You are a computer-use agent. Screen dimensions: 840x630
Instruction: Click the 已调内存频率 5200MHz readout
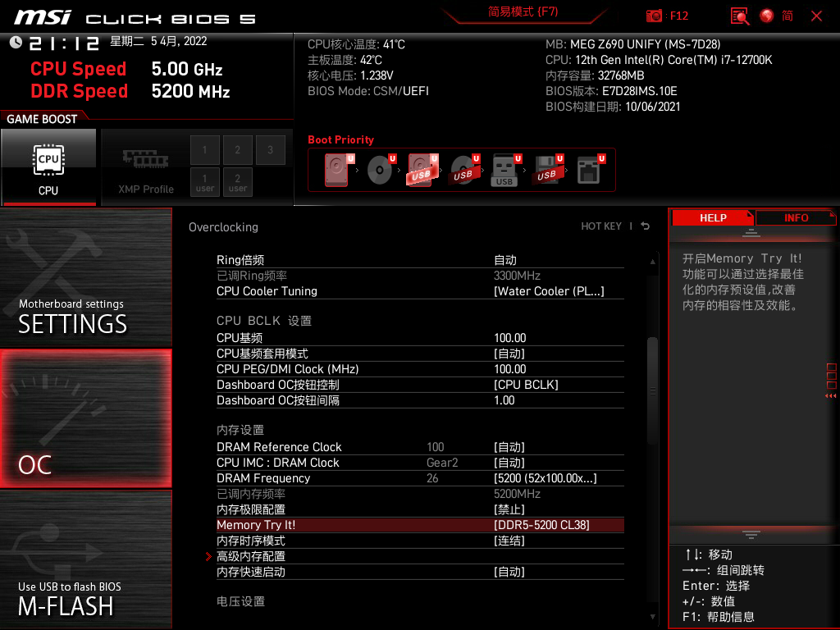tap(420, 493)
